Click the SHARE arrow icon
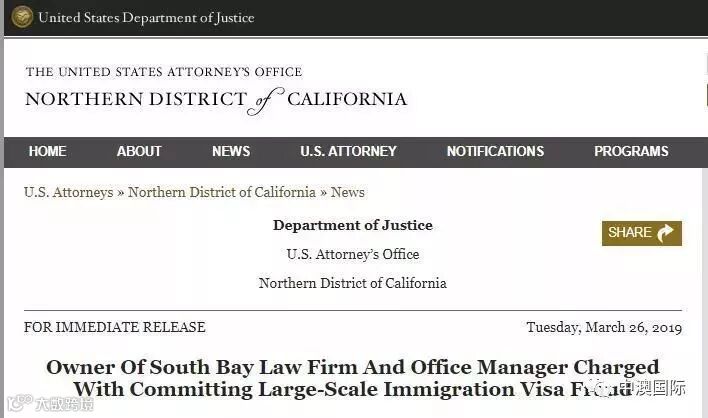 pos(666,233)
